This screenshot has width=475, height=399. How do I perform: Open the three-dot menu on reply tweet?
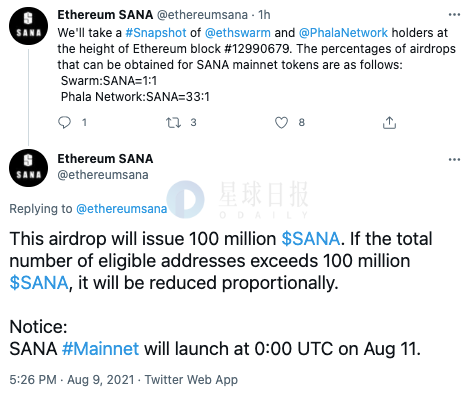tap(454, 159)
